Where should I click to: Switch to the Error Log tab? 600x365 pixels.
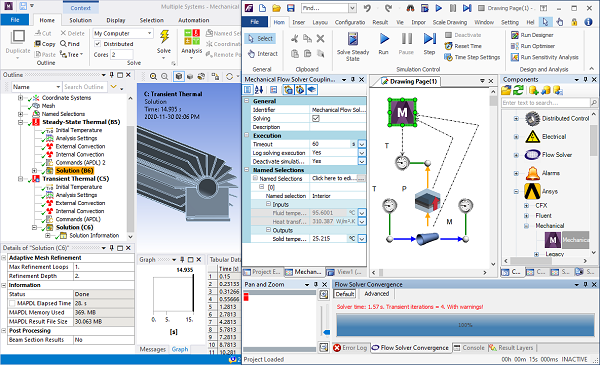[350, 348]
